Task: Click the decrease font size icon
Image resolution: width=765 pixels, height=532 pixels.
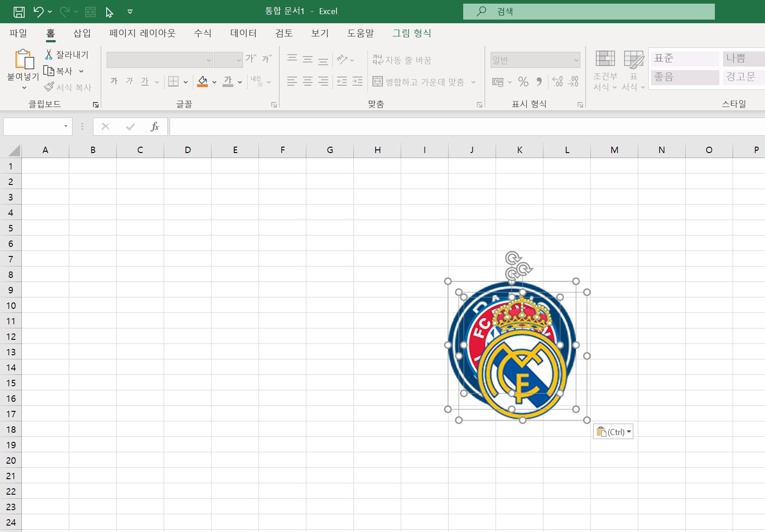Action: click(x=267, y=58)
